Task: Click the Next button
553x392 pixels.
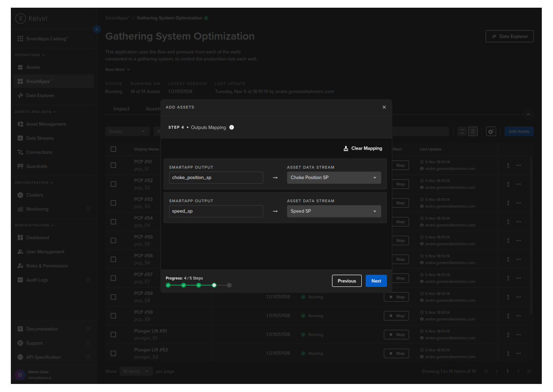Action: pos(376,281)
